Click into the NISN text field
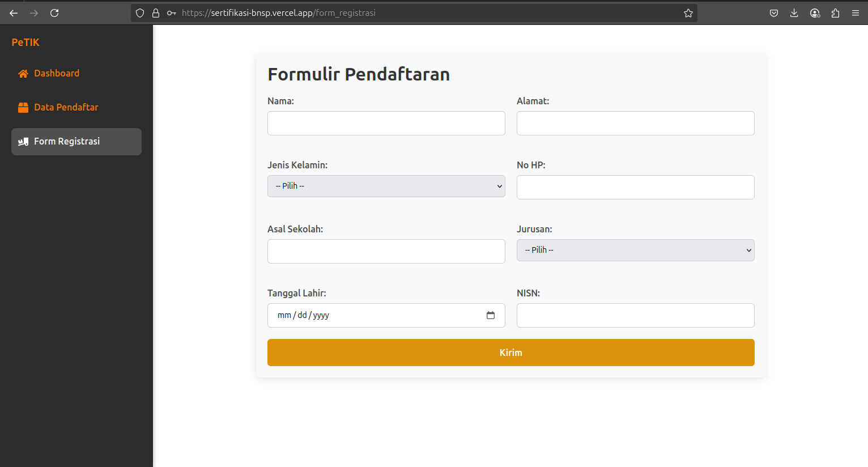 click(635, 315)
